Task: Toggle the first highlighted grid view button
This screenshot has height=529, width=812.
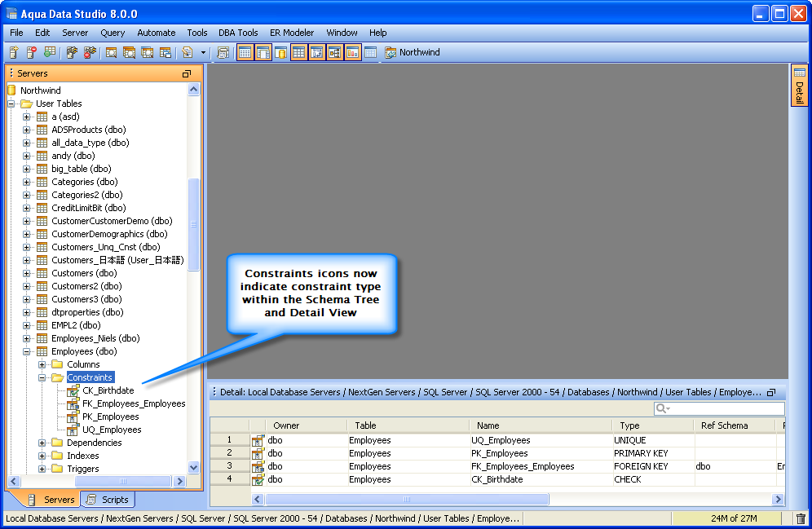Action: coord(245,52)
